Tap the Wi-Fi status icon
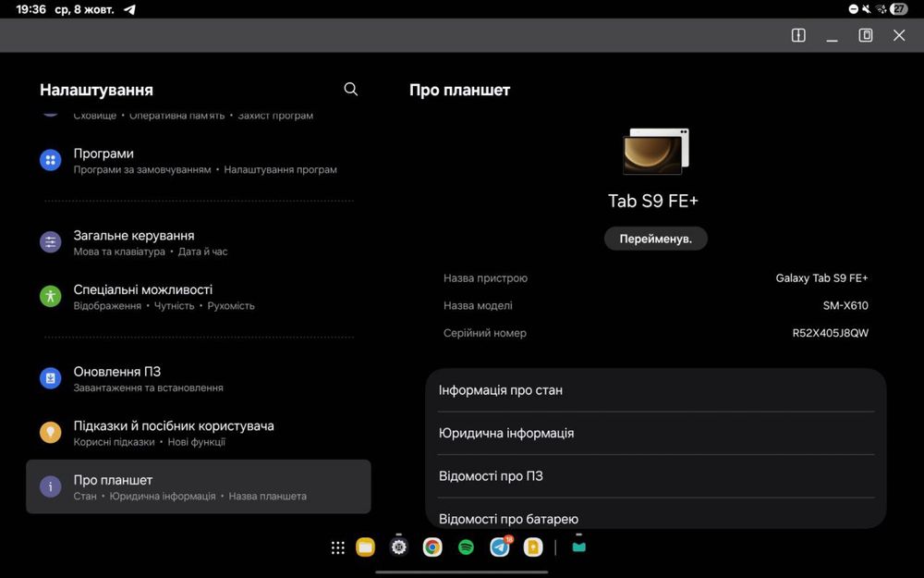 coord(881,9)
